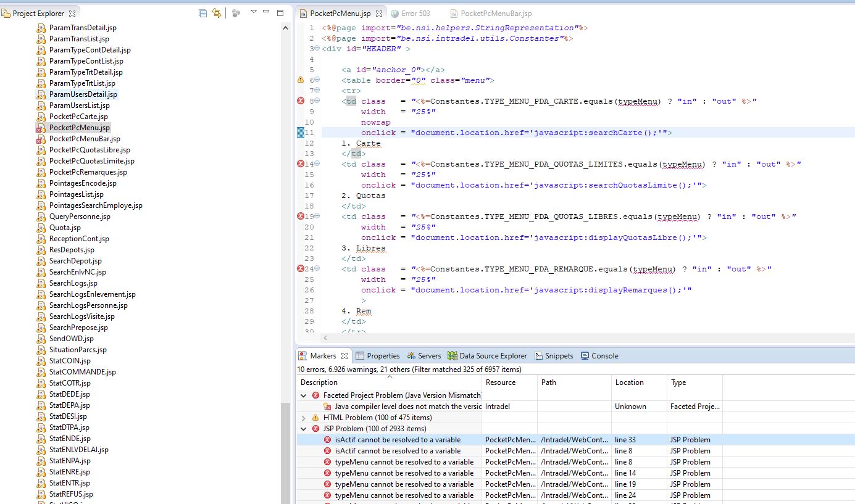Select PointagesSearchEmploye.jsp in the tree

[96, 205]
